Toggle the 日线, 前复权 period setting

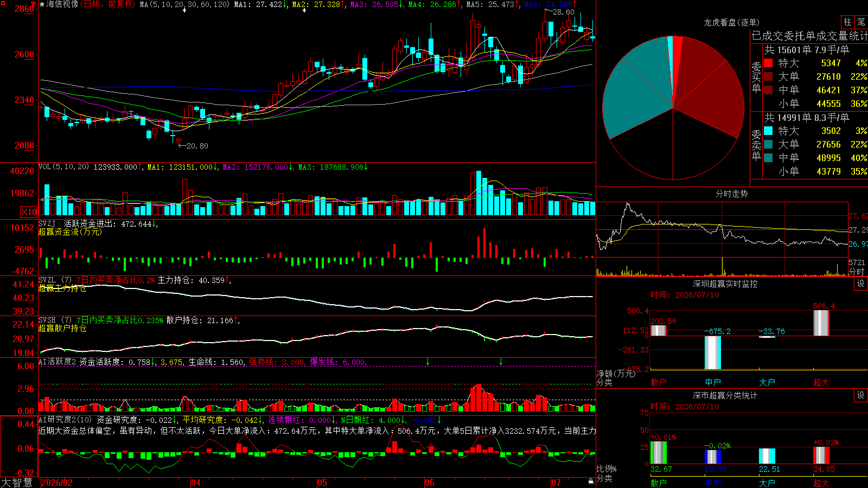[x=108, y=4]
